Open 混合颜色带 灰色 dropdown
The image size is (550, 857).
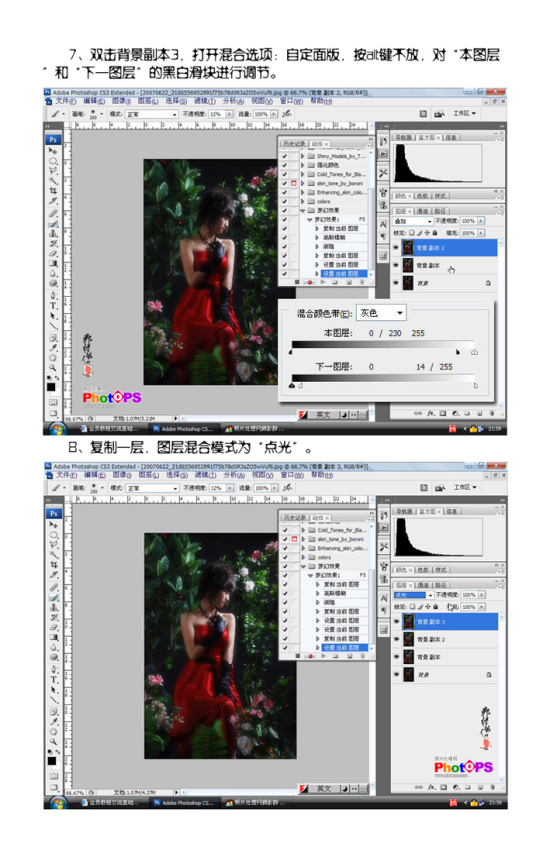pyautogui.click(x=381, y=313)
